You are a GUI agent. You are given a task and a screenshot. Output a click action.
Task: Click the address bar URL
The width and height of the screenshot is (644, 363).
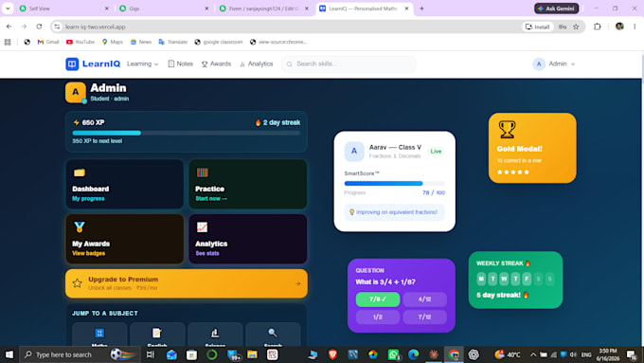96,27
